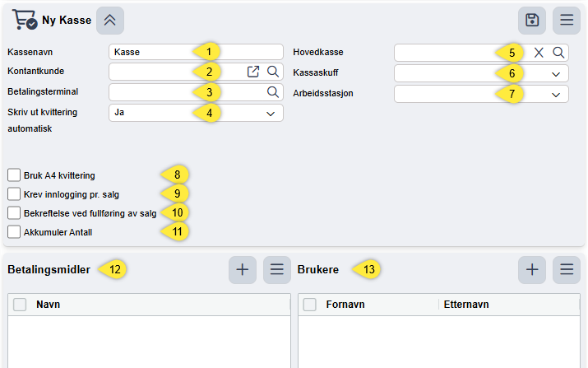Click the save disk icon
The height and width of the screenshot is (368, 588).
point(532,21)
